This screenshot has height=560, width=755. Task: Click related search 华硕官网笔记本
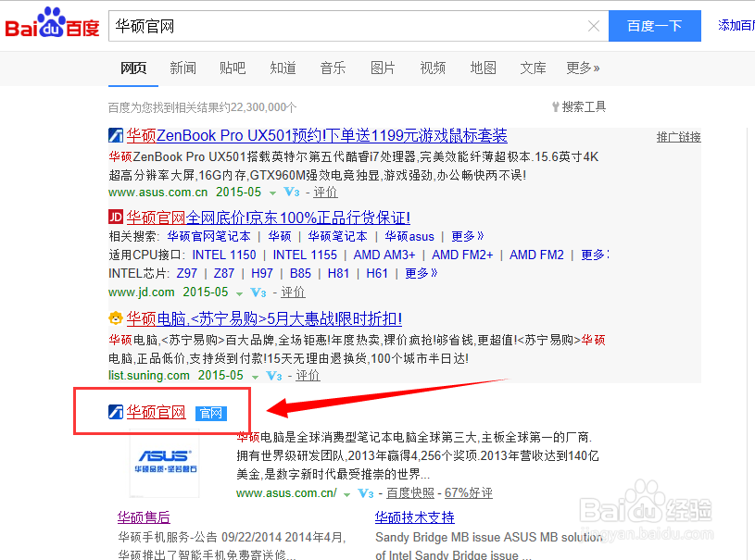(x=209, y=236)
